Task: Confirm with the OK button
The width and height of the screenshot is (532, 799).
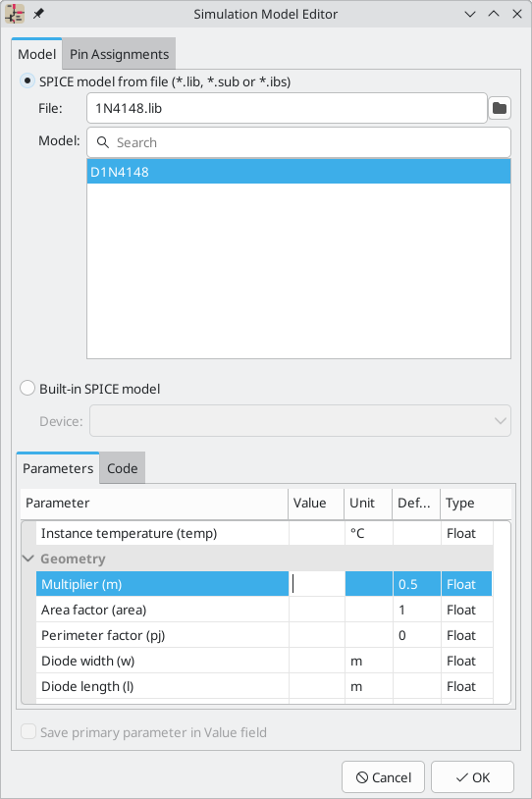Action: [472, 777]
